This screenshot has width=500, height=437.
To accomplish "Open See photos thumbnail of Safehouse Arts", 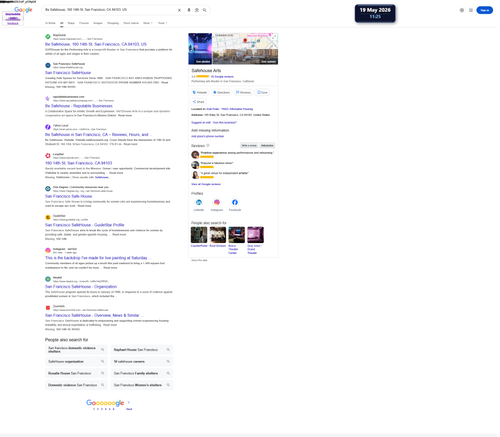I will pyautogui.click(x=200, y=49).
